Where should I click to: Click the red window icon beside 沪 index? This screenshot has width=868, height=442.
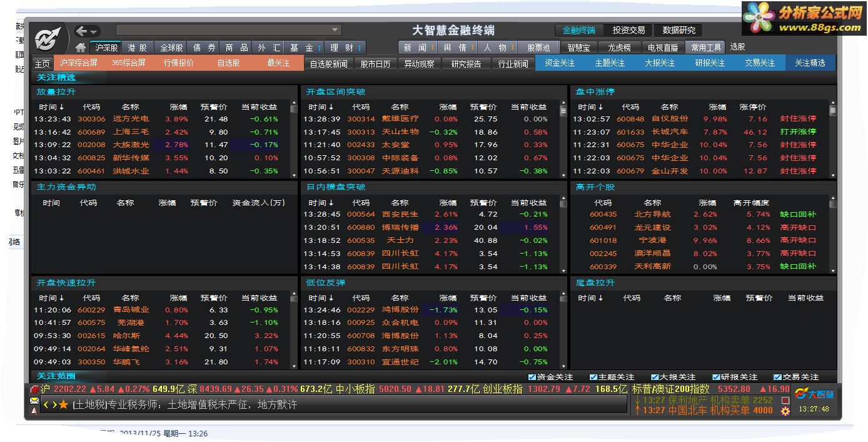[x=34, y=389]
